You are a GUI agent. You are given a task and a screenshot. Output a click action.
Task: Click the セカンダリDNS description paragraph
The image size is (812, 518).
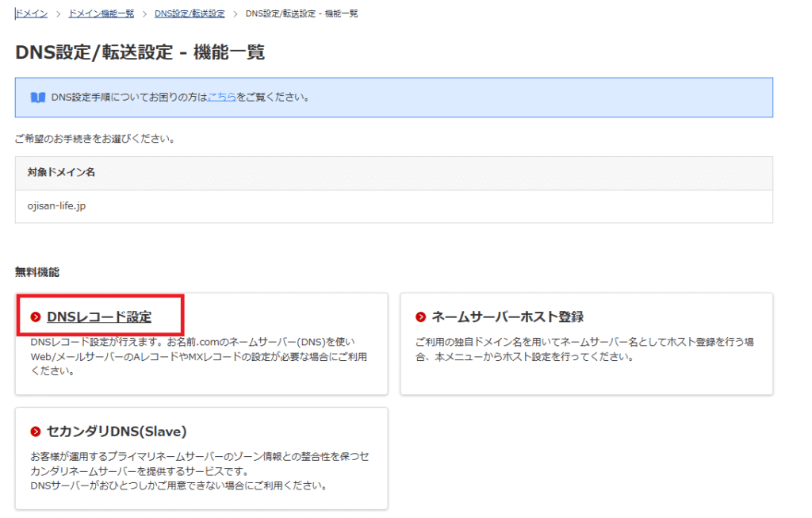click(200, 471)
